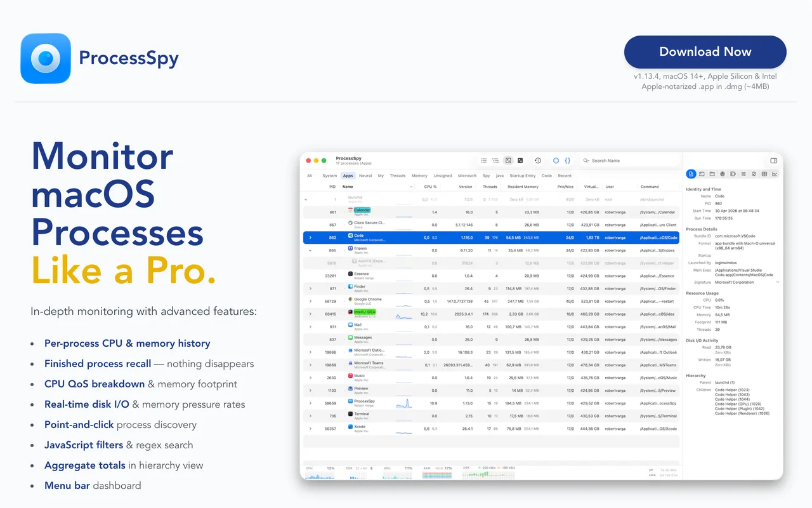Expand the Signature Microsoft Corporation chevron
The image size is (812, 508).
point(777,283)
